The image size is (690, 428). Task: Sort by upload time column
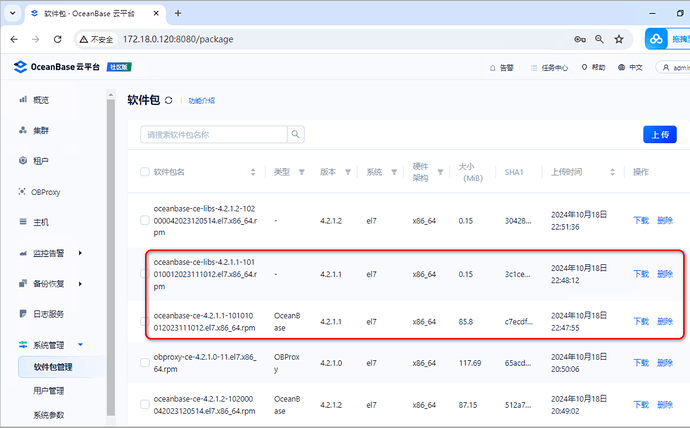(x=613, y=172)
